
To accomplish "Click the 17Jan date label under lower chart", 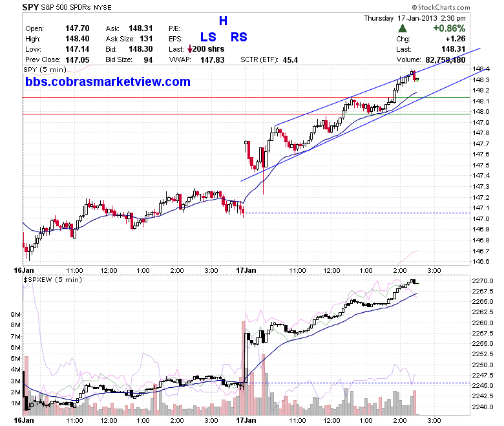I will click(x=246, y=420).
